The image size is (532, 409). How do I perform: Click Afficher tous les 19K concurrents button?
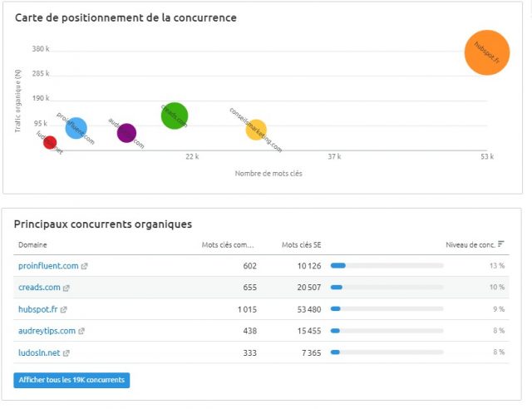[71, 380]
